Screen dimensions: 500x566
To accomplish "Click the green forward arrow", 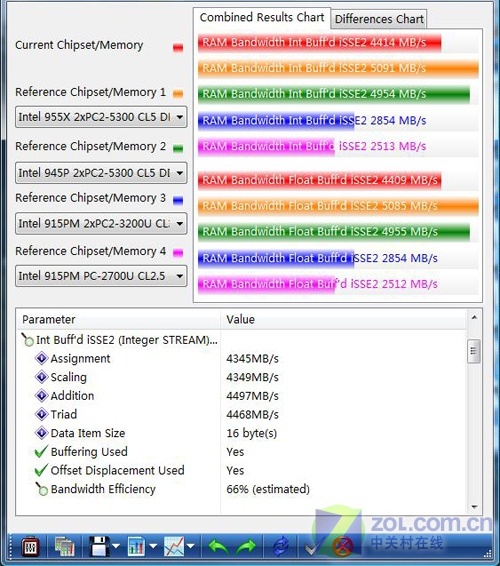I will pyautogui.click(x=246, y=547).
